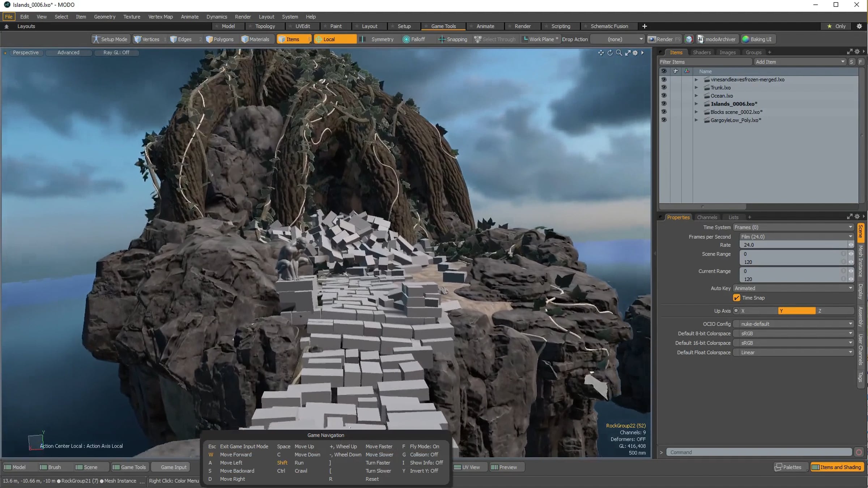
Task: Click the Command input field
Action: pyautogui.click(x=759, y=452)
